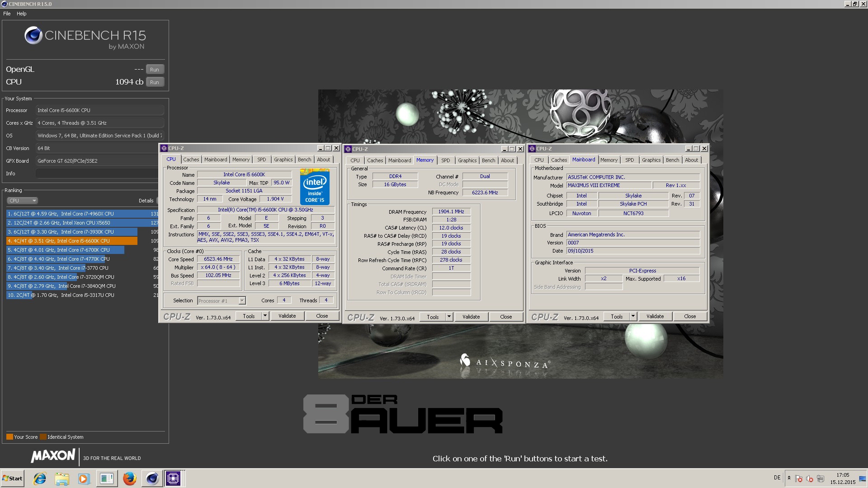
Task: Select highlighted ranking entry i5-6600K
Action: coord(82,241)
